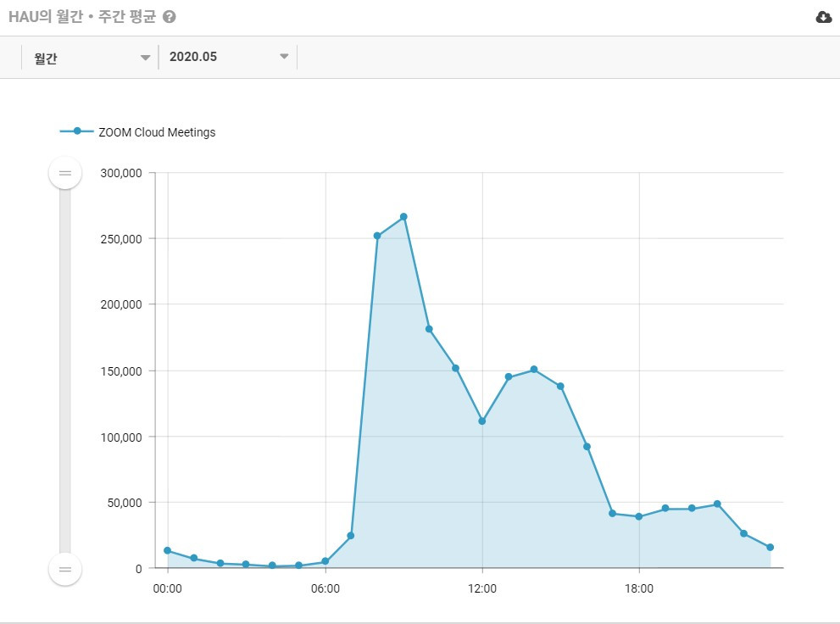The height and width of the screenshot is (624, 840).
Task: Click the upper range slider handle
Action: (65, 173)
